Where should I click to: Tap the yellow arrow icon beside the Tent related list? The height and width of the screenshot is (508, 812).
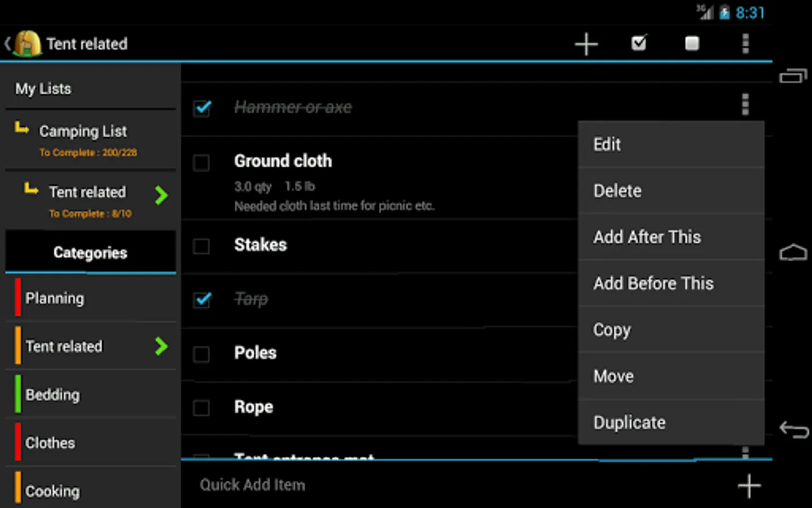tap(32, 189)
